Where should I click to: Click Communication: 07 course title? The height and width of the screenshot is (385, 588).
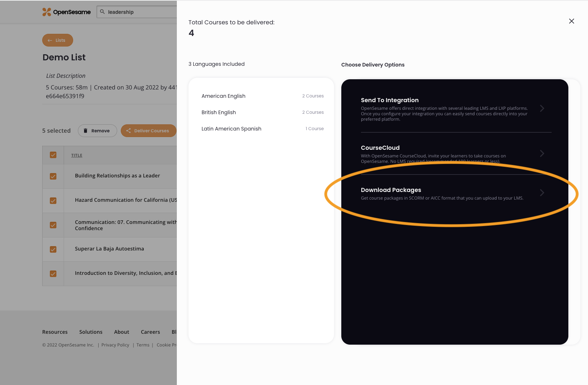point(126,225)
